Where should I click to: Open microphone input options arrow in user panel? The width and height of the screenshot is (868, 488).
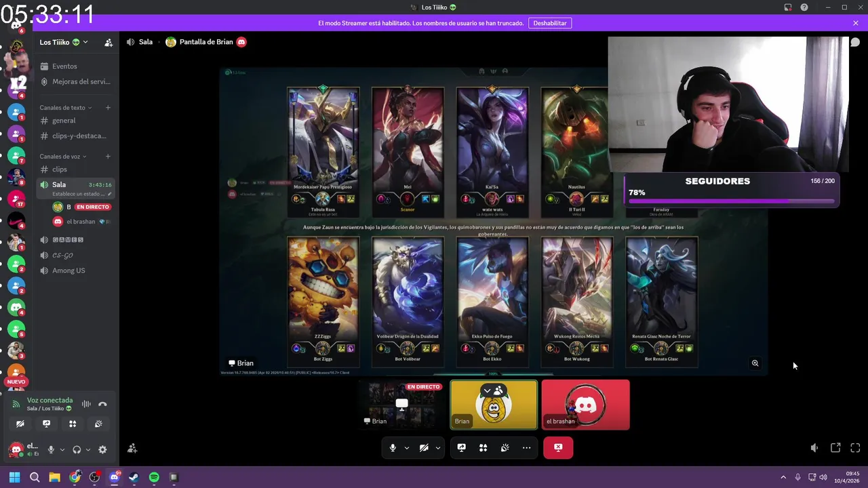pos(62,449)
